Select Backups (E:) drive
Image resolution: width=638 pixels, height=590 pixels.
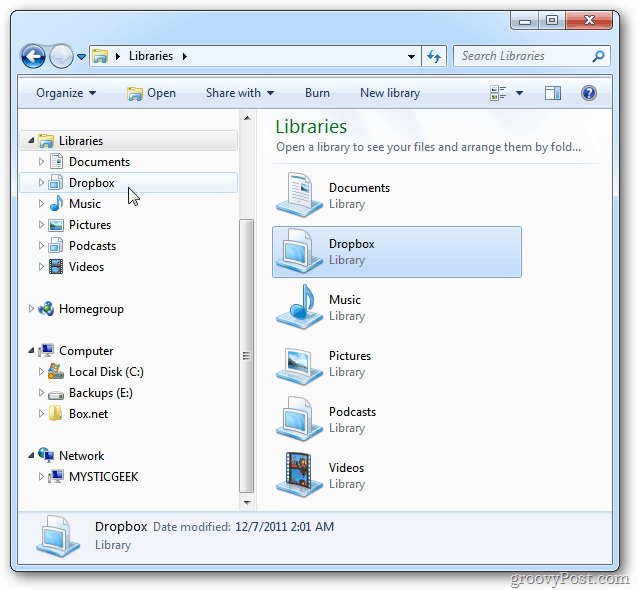click(101, 393)
